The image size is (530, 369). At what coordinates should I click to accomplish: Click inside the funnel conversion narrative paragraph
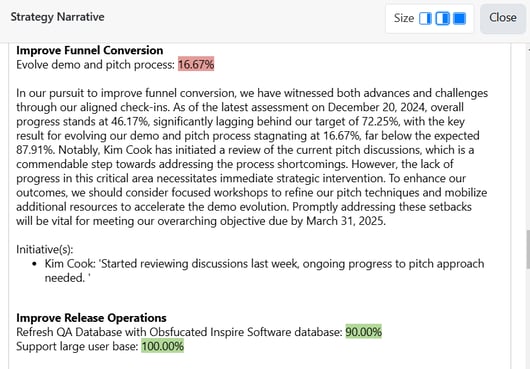coord(252,157)
